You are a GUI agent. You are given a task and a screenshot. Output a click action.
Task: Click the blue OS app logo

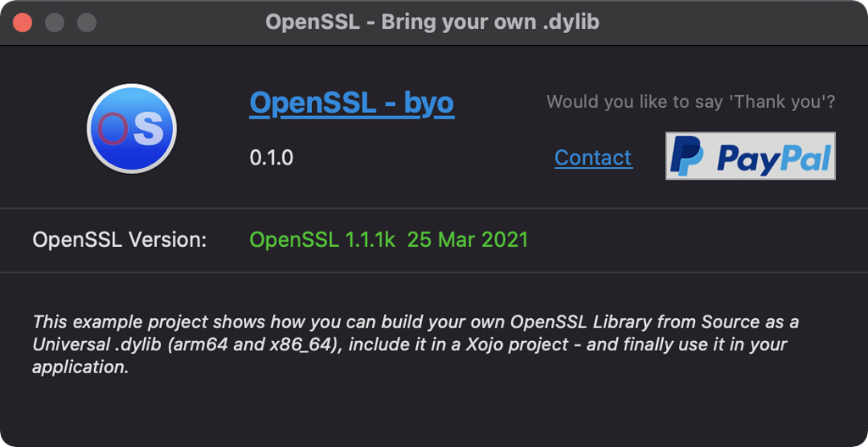[131, 129]
